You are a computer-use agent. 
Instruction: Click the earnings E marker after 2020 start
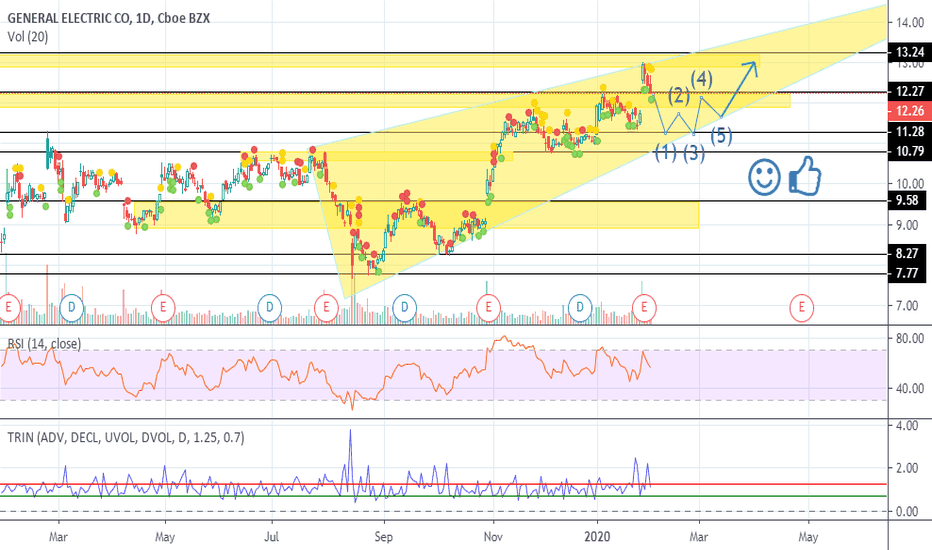[644, 308]
